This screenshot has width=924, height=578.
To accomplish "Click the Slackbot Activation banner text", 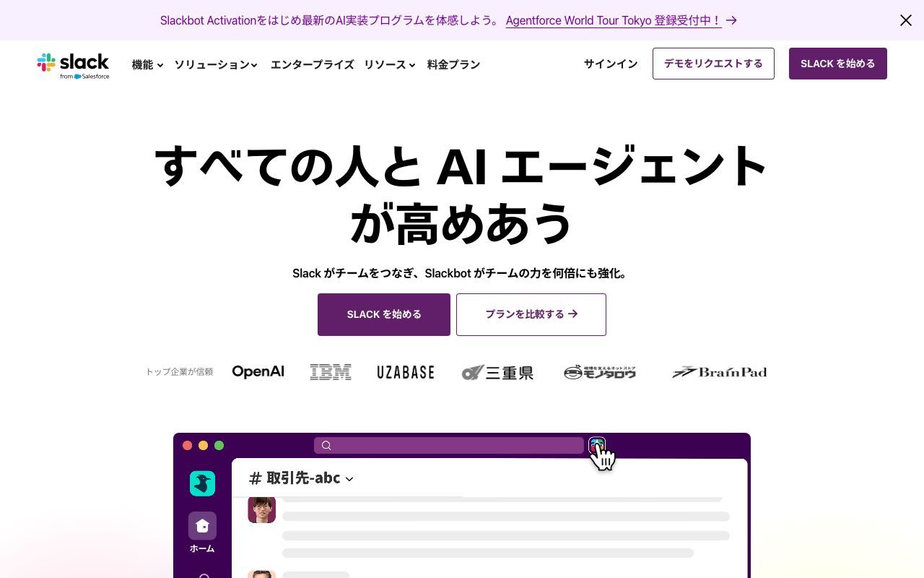I will tap(331, 20).
